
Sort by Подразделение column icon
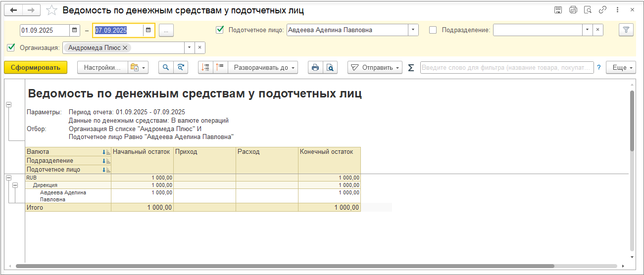coord(106,161)
